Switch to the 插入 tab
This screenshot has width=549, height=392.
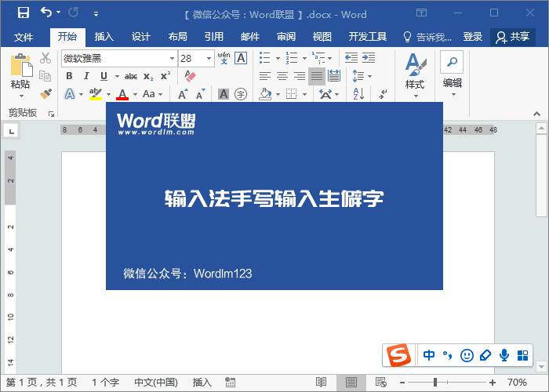point(104,37)
